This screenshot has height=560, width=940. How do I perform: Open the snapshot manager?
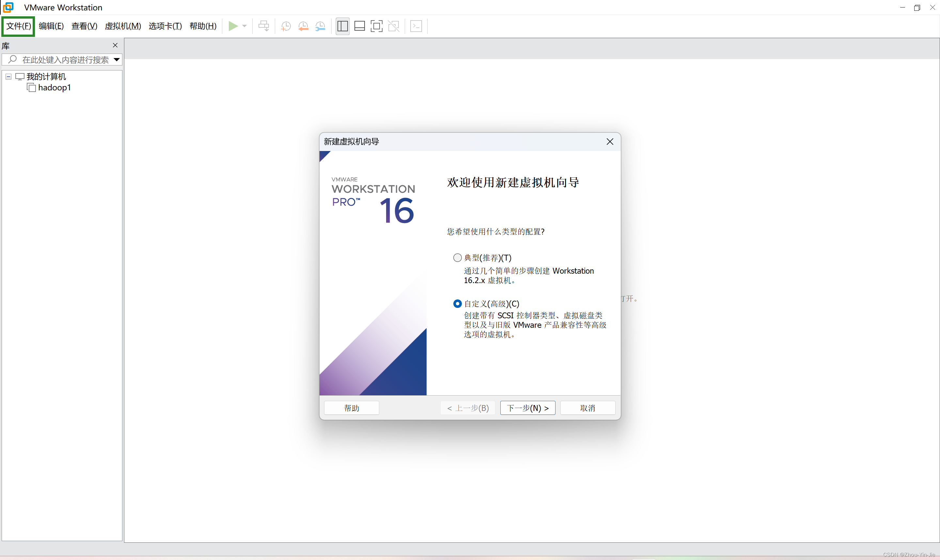pyautogui.click(x=321, y=26)
